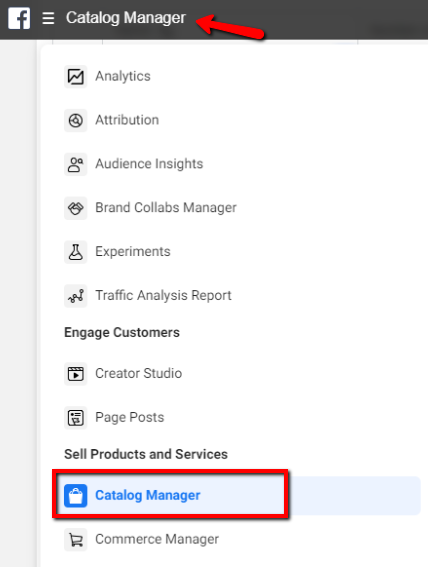This screenshot has width=428, height=567.
Task: Click the Commerce Manager cart icon
Action: pyautogui.click(x=76, y=540)
